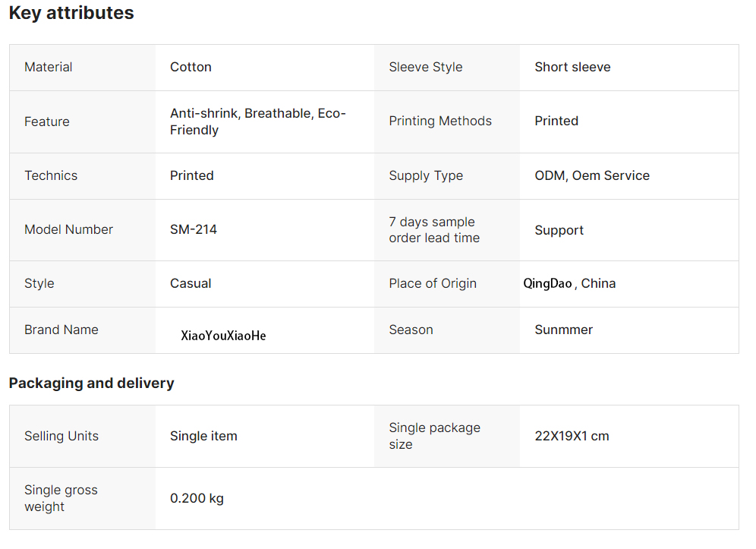
Task: Click the 7 days sample order lead time label
Action: 434,229
